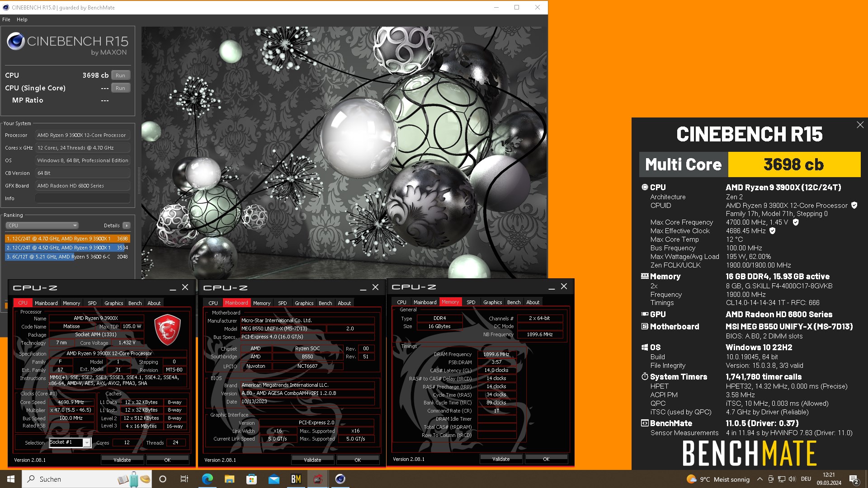The image size is (868, 488).
Task: Open the File menu in Cinebench
Action: coord(6,19)
